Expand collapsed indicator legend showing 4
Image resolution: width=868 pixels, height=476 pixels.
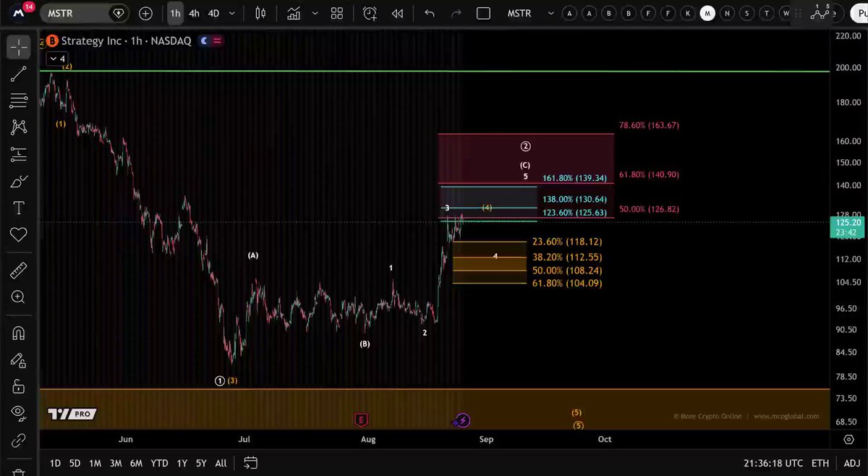click(x=57, y=59)
